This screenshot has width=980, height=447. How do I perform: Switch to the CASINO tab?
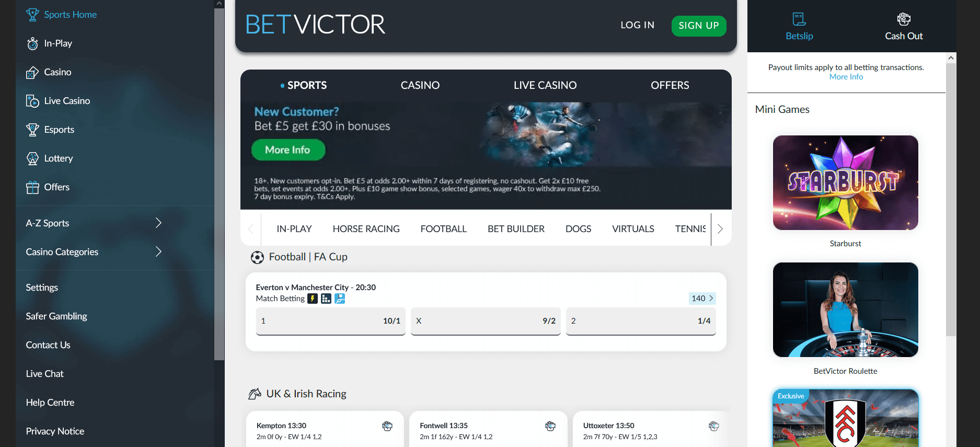coord(420,85)
